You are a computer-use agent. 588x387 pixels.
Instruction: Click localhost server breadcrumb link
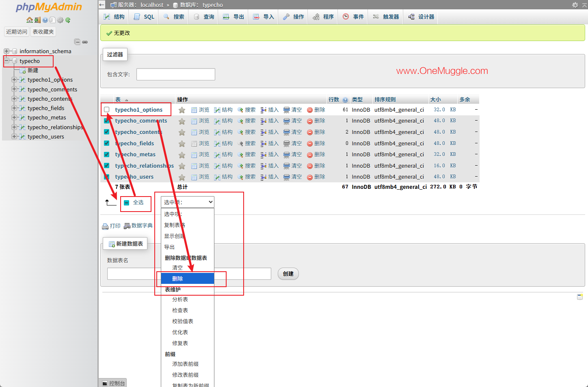pyautogui.click(x=152, y=5)
